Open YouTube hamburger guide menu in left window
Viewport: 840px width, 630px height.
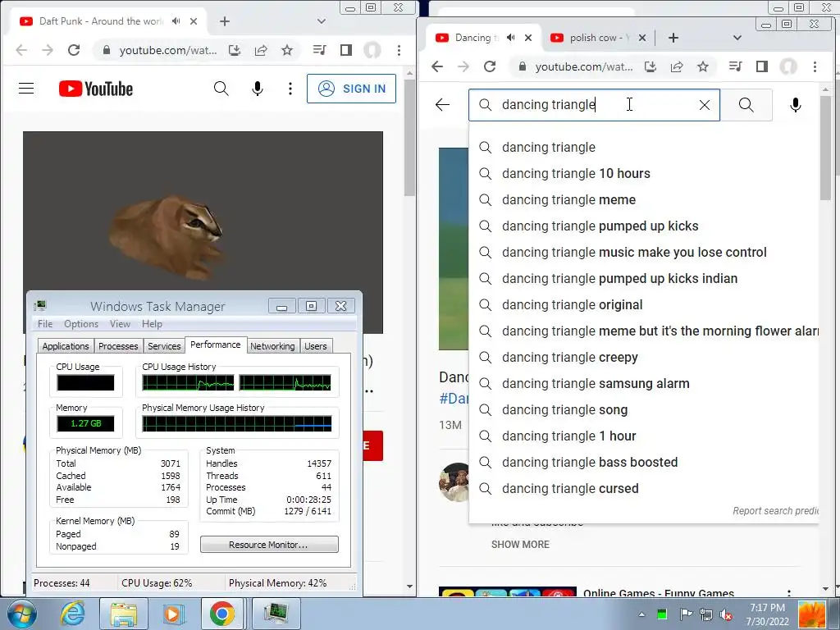[26, 89]
